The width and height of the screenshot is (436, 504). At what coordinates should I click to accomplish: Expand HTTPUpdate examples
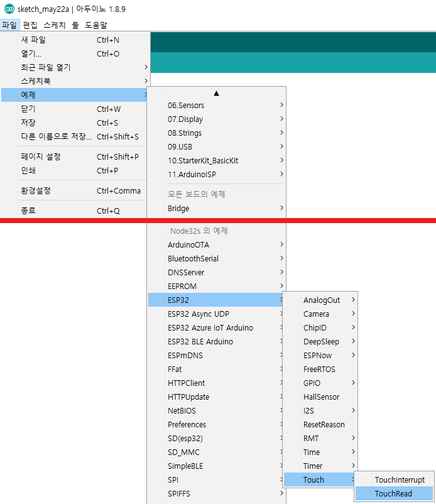(215, 397)
